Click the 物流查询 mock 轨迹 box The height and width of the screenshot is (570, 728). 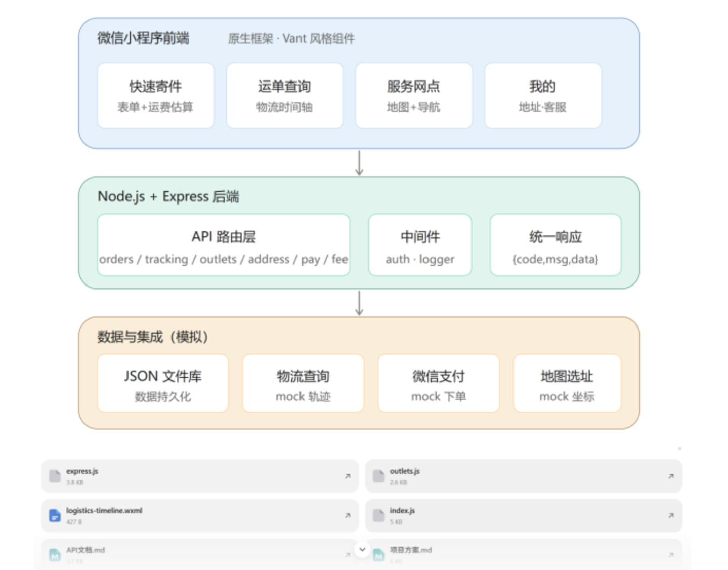(303, 383)
